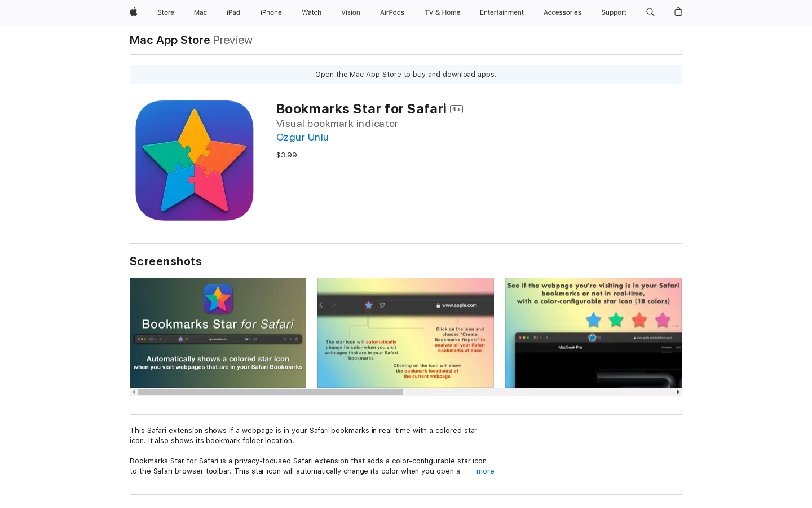The image size is (812, 508).
Task: Open the Entertainment menu
Action: pyautogui.click(x=502, y=12)
